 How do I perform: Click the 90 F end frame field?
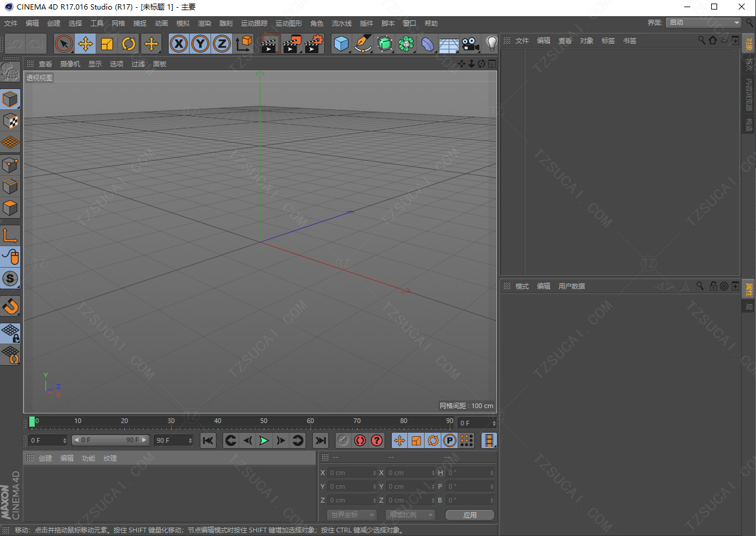pyautogui.click(x=173, y=440)
